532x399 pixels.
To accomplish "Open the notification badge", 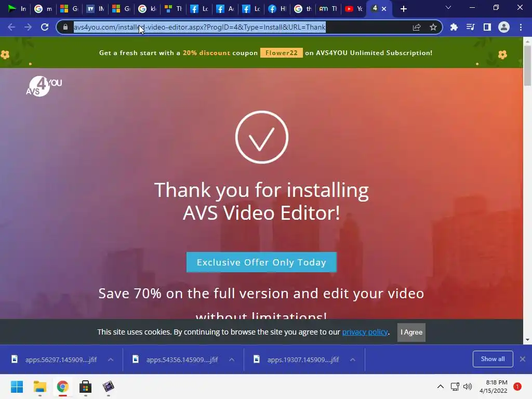I will point(517,387).
